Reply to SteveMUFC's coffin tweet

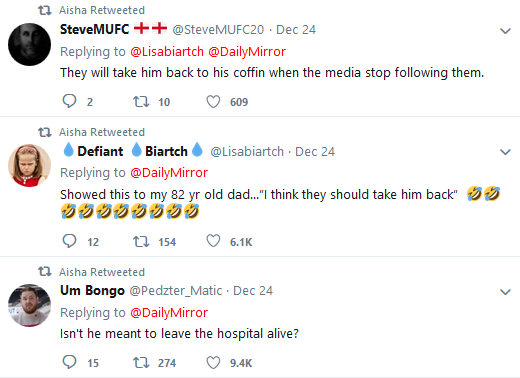(x=69, y=101)
